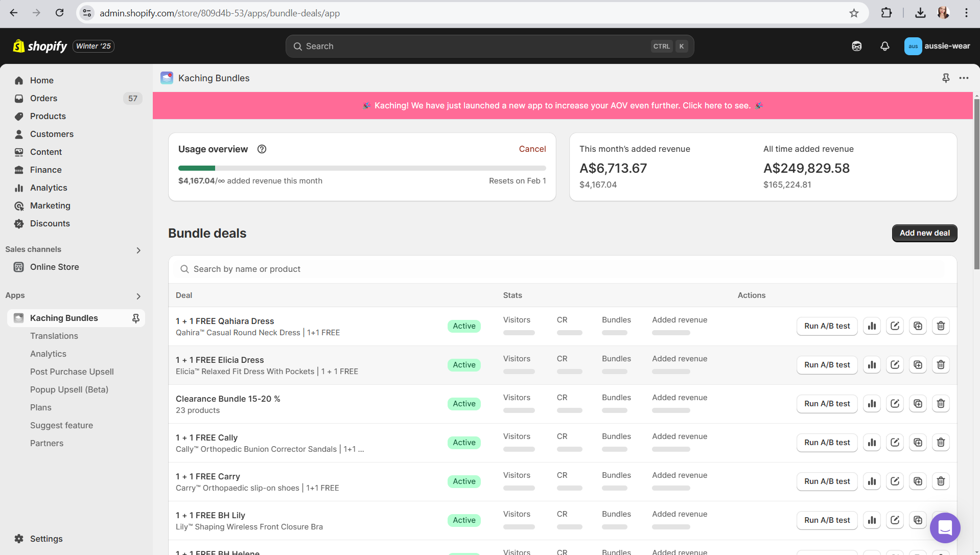
Task: Click the Search by name or product field
Action: 563,269
